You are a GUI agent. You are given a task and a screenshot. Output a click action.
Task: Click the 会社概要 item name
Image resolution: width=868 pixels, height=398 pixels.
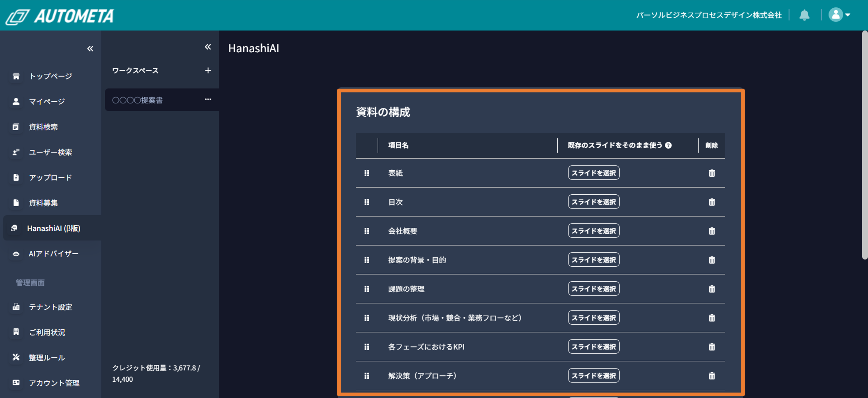[402, 231]
